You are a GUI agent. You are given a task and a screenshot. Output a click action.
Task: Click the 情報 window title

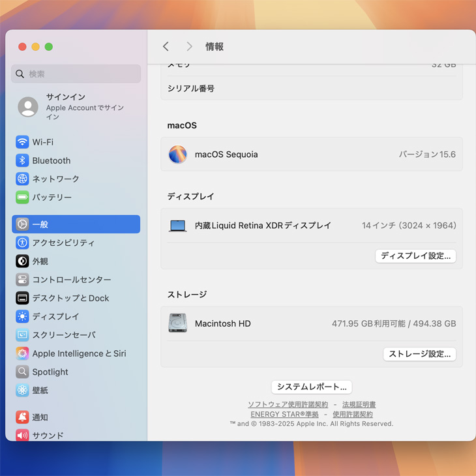[x=215, y=46]
